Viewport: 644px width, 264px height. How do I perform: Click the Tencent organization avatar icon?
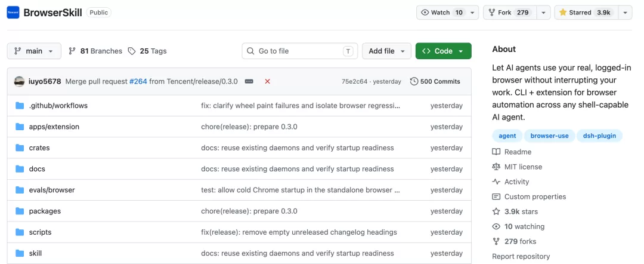pos(13,13)
